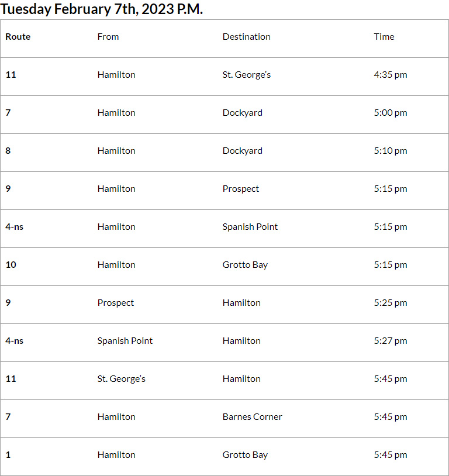The width and height of the screenshot is (449, 476).
Task: Select the 4:35 pm departure time
Action: (391, 74)
